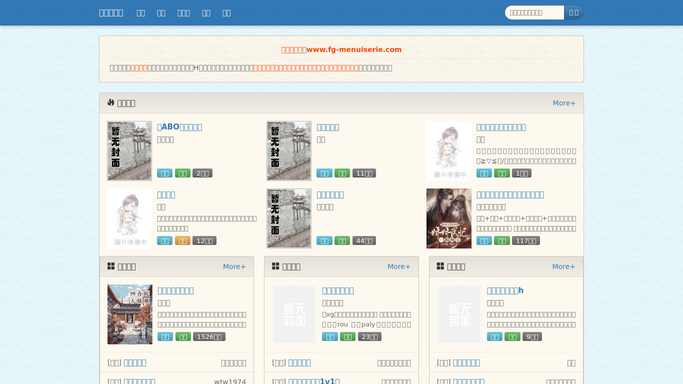Select the first navigation item after the logo
The width and height of the screenshot is (683, 384).
(x=141, y=13)
